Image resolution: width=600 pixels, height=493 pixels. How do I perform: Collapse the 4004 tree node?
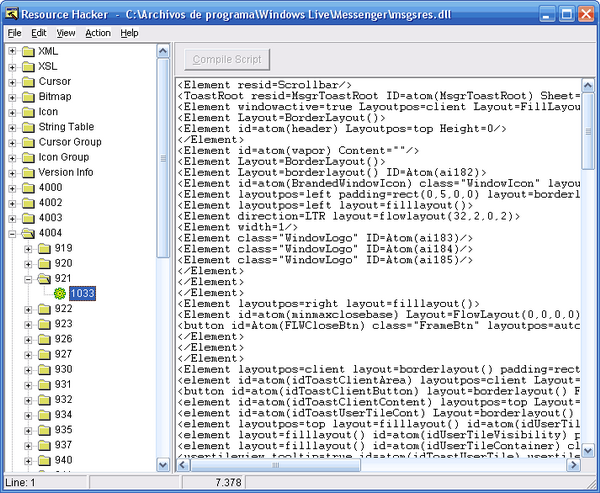pos(12,233)
